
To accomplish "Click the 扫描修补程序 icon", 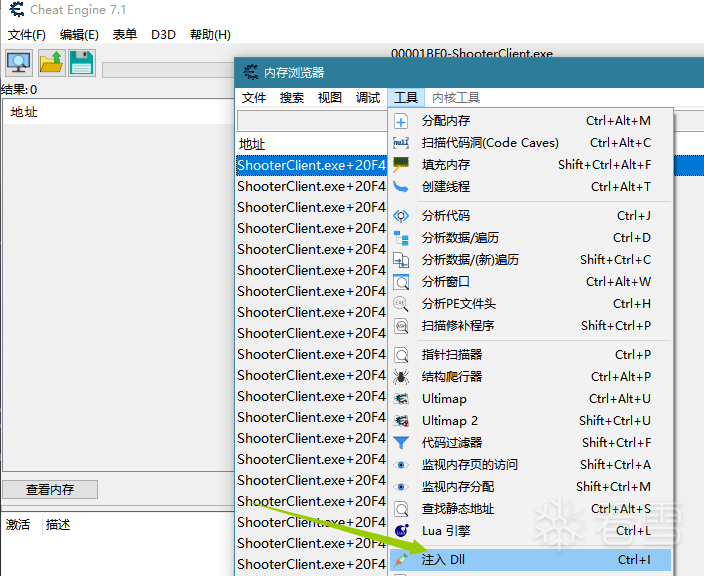I will [x=401, y=325].
